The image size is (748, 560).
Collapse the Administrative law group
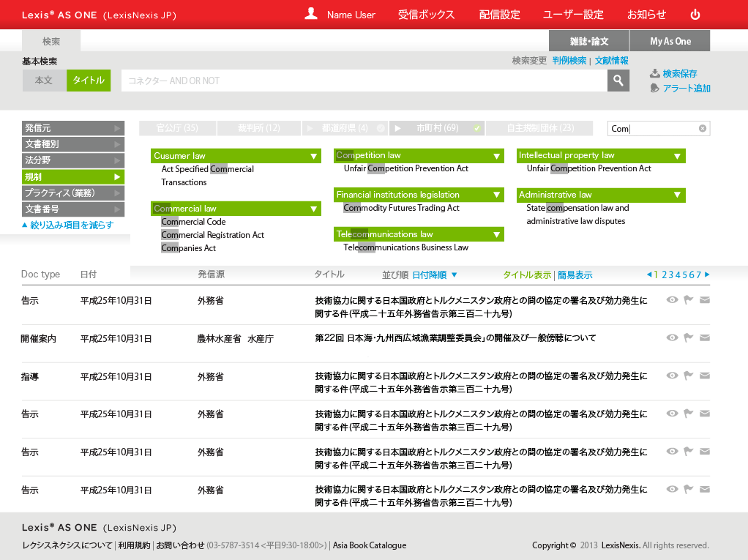pyautogui.click(x=677, y=195)
